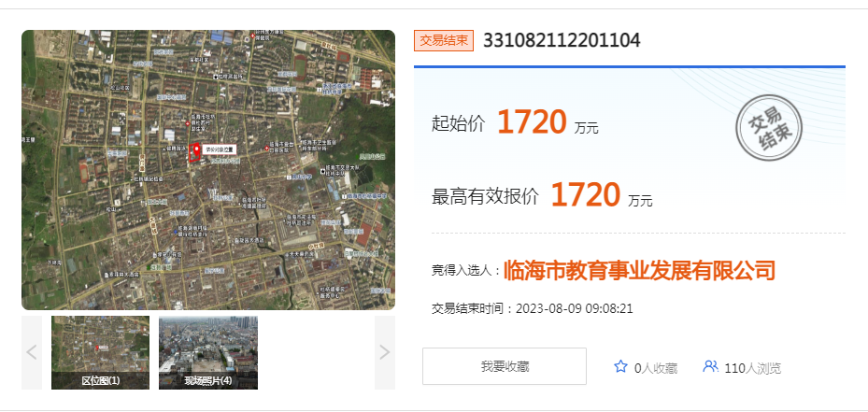The image size is (868, 412).
Task: Click the end time 2023-08-09 09:08:21
Action: point(574,308)
